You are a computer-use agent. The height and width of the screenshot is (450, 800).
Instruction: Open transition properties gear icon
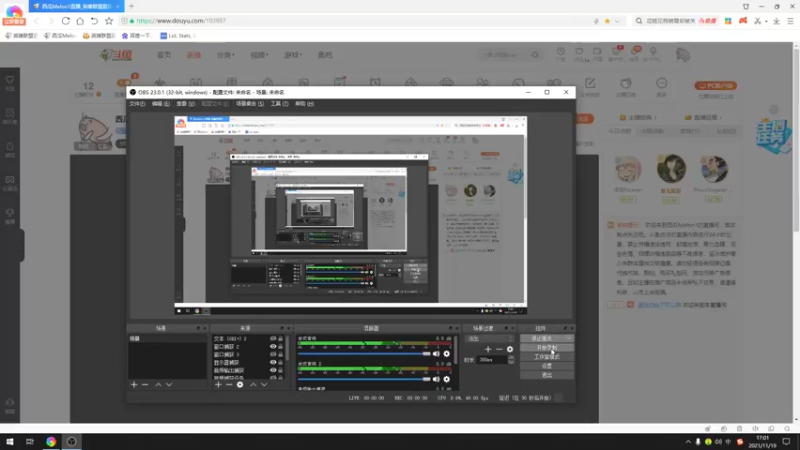(x=510, y=349)
